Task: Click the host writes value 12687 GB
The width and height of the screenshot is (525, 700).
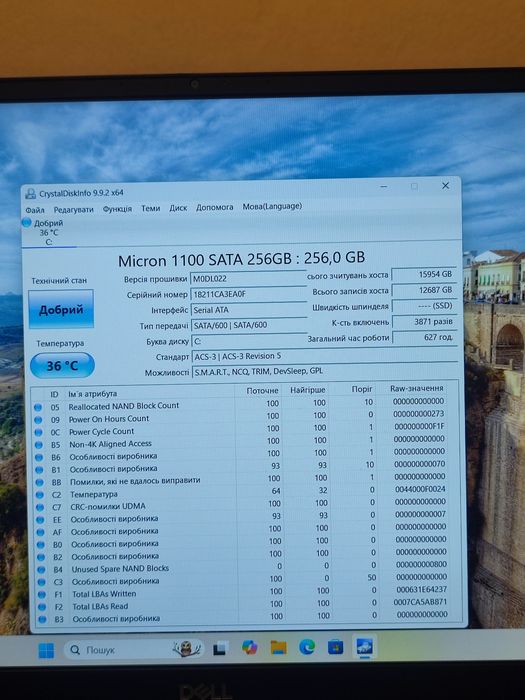Action: 424,290
